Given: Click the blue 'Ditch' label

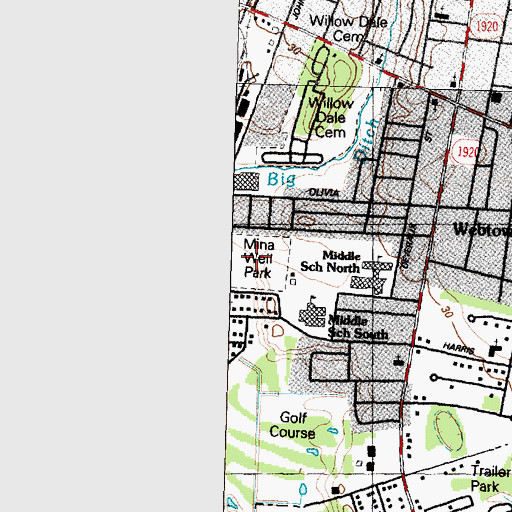Looking at the screenshot, I should (366, 140).
